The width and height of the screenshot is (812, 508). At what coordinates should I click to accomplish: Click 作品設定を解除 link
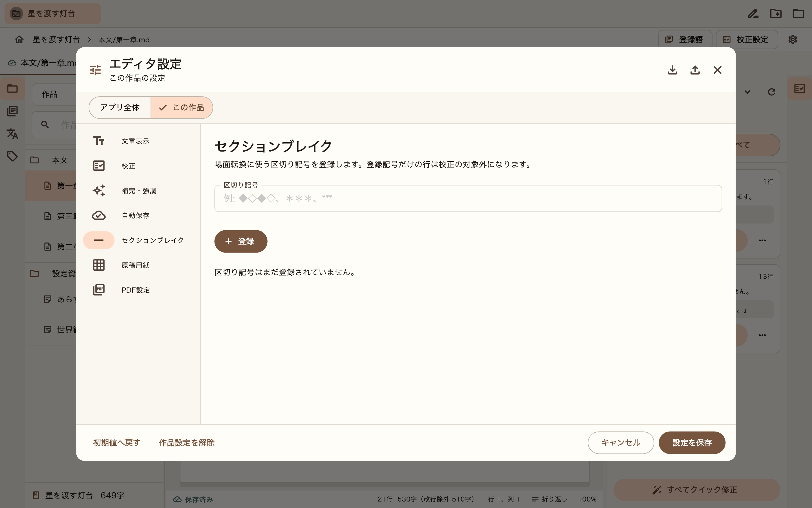(x=187, y=443)
